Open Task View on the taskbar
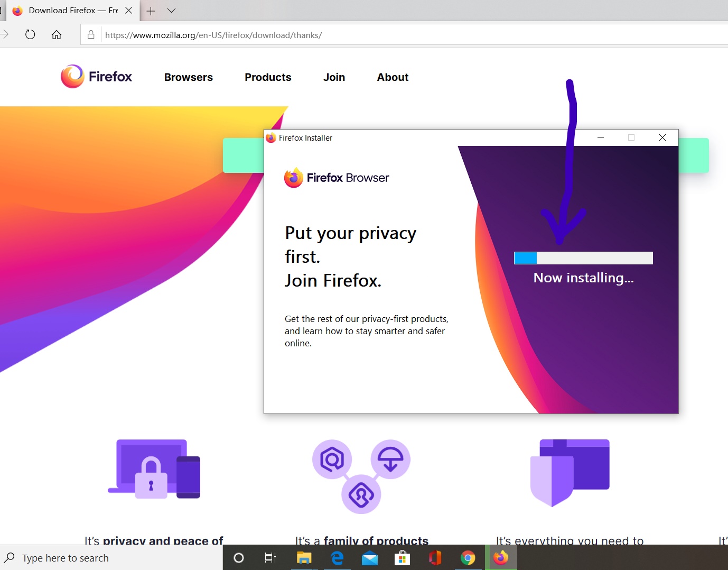 click(x=270, y=558)
